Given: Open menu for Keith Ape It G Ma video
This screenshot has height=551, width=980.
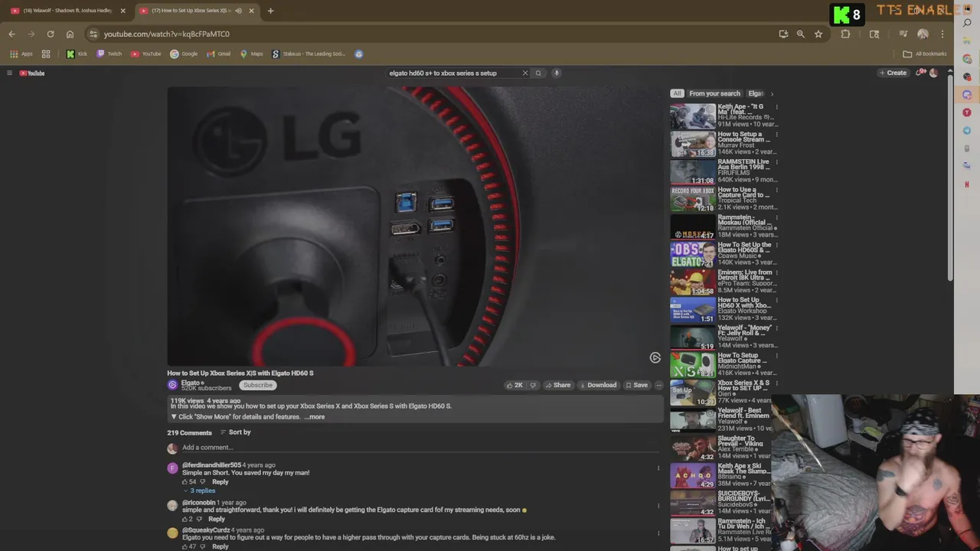Looking at the screenshot, I should pyautogui.click(x=776, y=107).
